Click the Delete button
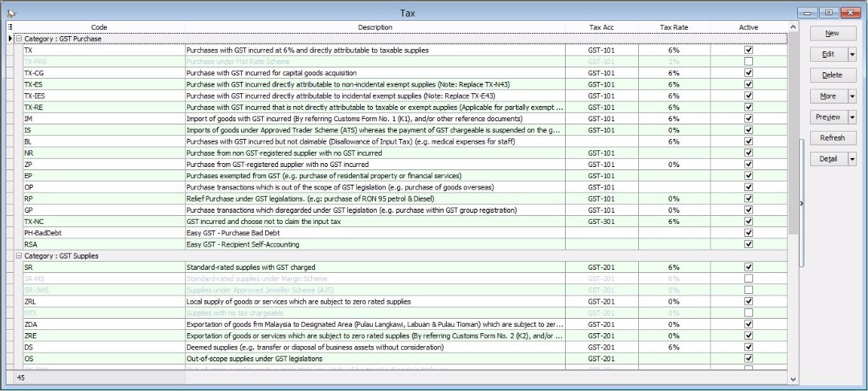Viewport: 868px width, 391px height. click(833, 75)
